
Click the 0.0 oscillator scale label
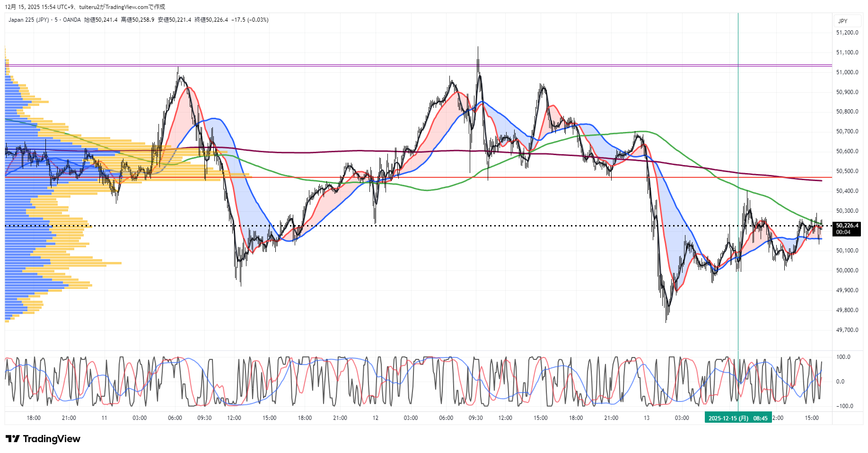click(840, 382)
